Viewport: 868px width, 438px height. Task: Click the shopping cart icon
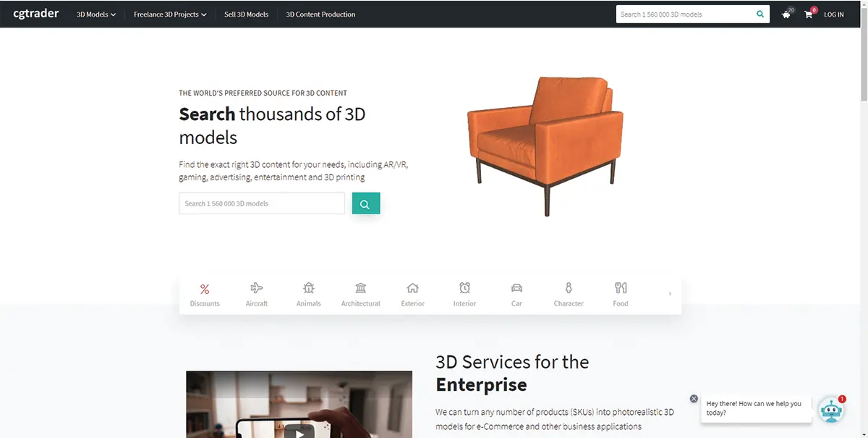(x=809, y=14)
